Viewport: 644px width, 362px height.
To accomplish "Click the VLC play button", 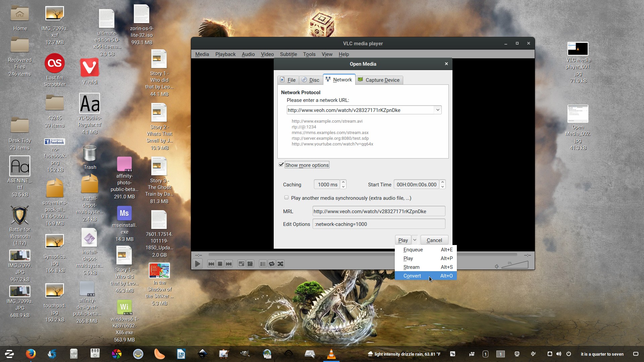I will tap(198, 264).
